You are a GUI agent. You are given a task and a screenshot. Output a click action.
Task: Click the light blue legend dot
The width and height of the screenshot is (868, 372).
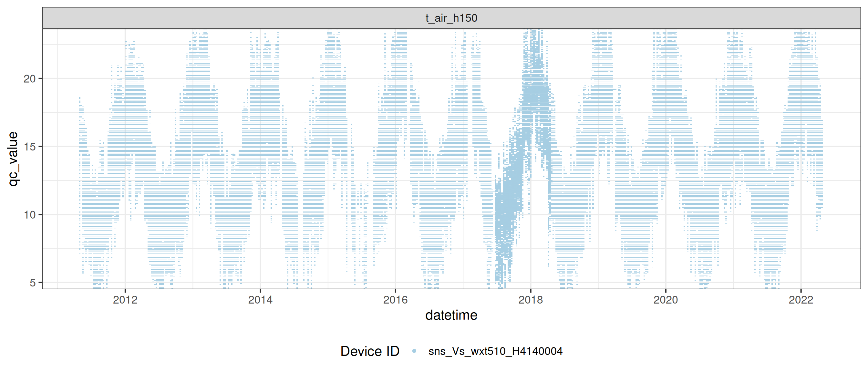[x=414, y=351]
